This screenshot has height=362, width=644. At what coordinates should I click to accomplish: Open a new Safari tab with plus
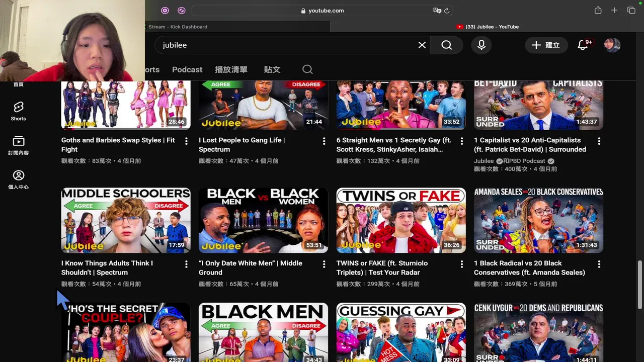[614, 11]
